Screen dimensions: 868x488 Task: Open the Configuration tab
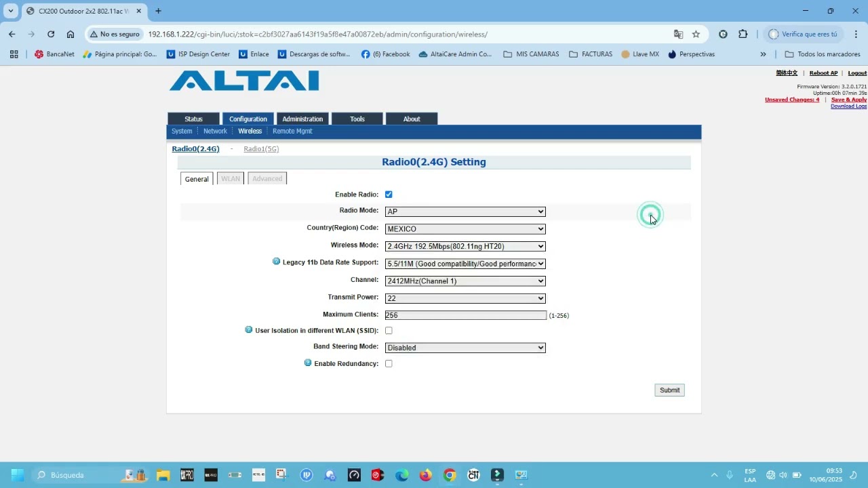tap(248, 119)
